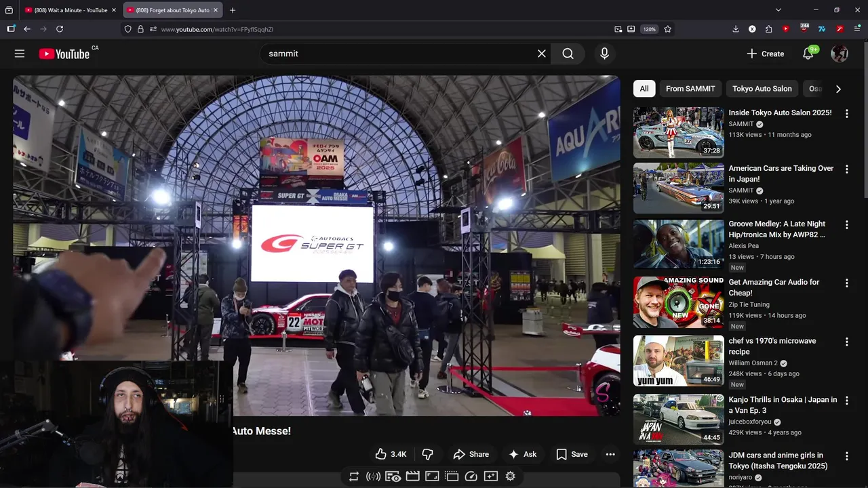
Task: Select the All filter chip
Action: 644,89
